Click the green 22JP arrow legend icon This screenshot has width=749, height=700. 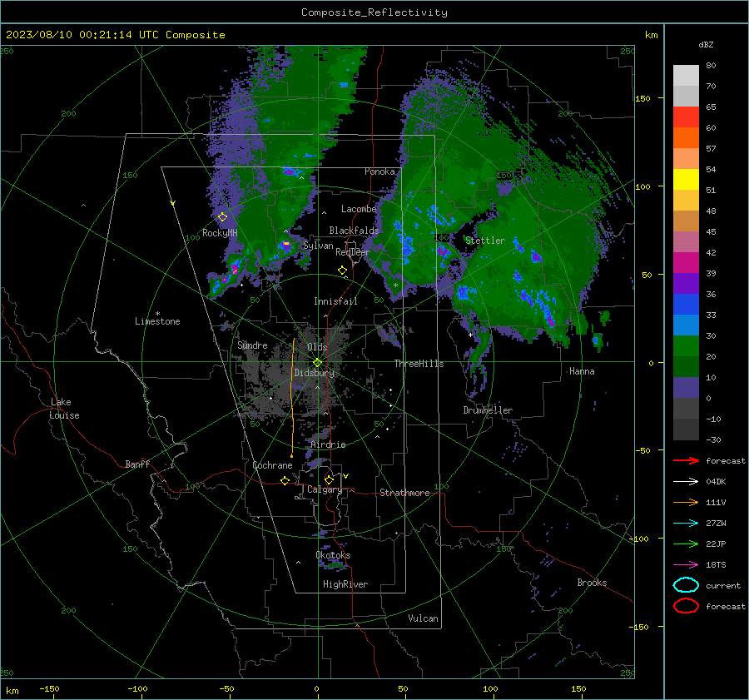(x=686, y=544)
